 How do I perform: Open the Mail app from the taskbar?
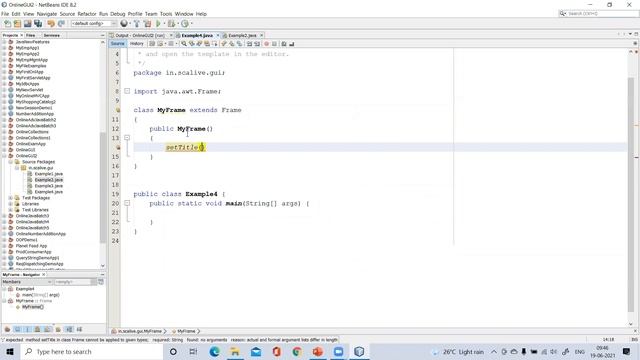pyautogui.click(x=256, y=351)
